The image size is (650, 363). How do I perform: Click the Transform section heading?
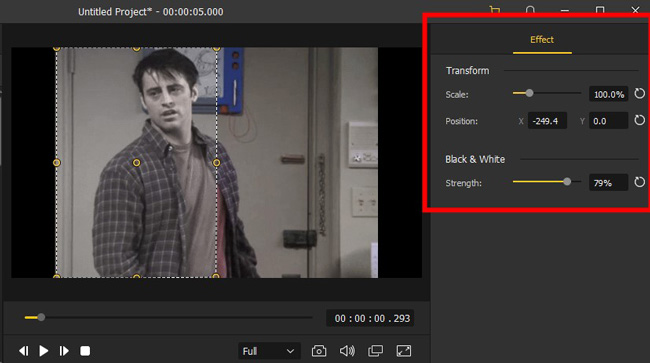[x=467, y=70]
